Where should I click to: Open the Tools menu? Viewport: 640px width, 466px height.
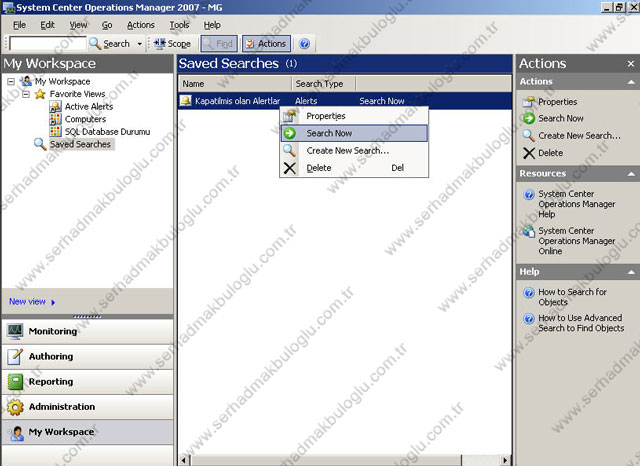(180, 25)
